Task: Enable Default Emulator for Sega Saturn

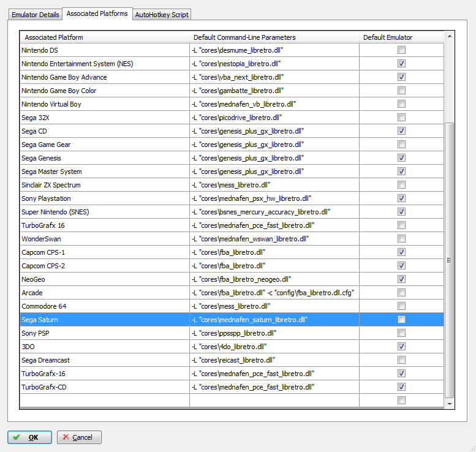Action: click(401, 320)
